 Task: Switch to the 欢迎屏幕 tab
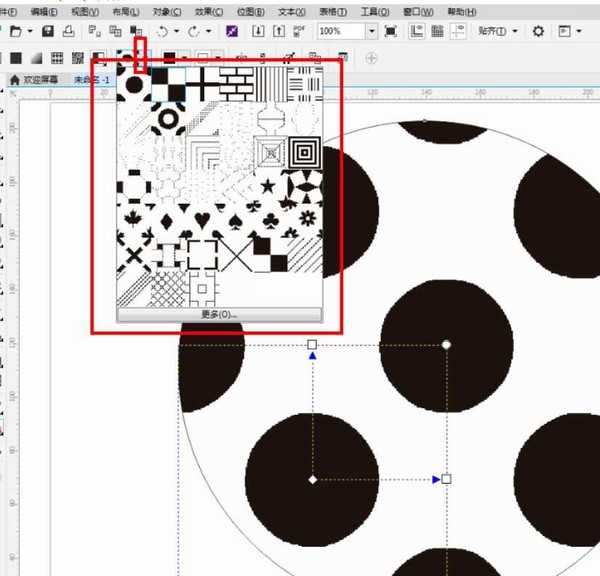point(39,79)
